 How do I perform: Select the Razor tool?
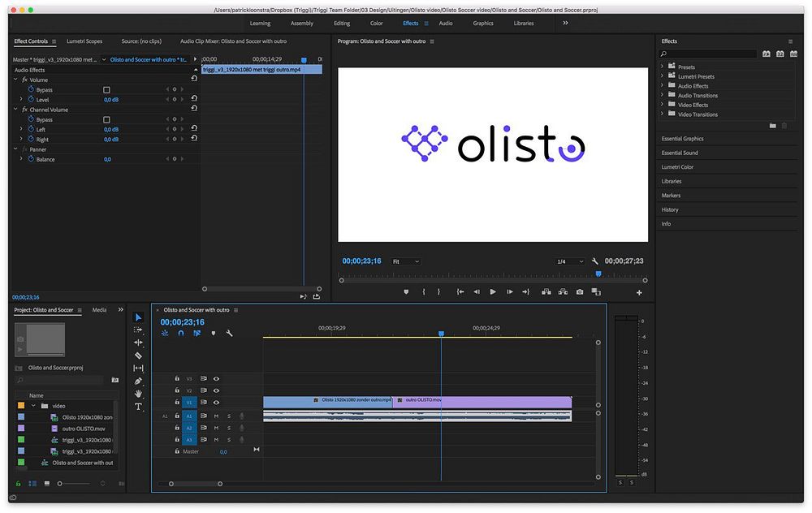pos(138,356)
